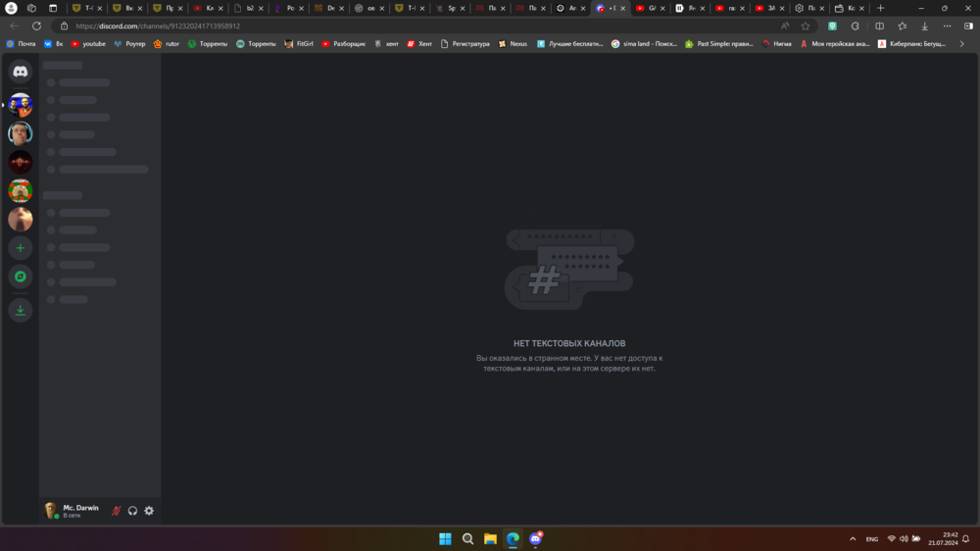The width and height of the screenshot is (980, 551).
Task: Open the Роутер bookmark
Action: click(129, 44)
